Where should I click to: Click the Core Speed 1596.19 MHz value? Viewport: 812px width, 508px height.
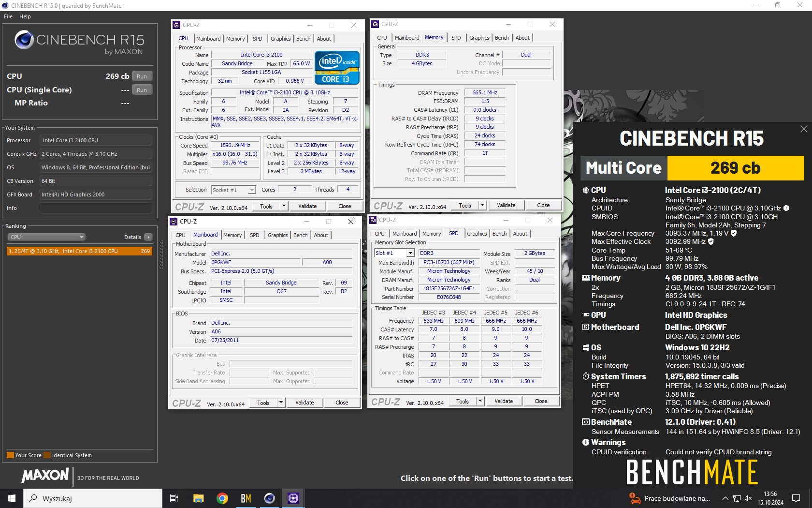tap(235, 146)
